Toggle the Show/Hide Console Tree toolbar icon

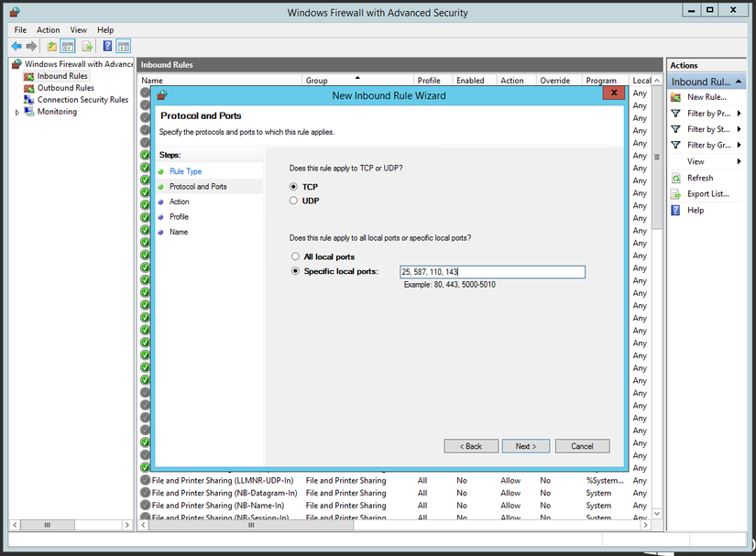click(68, 46)
